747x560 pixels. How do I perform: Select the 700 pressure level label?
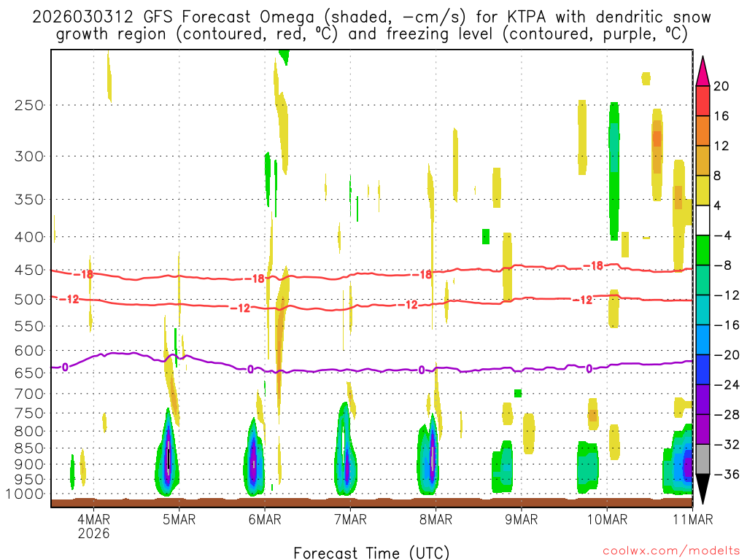click(x=29, y=394)
